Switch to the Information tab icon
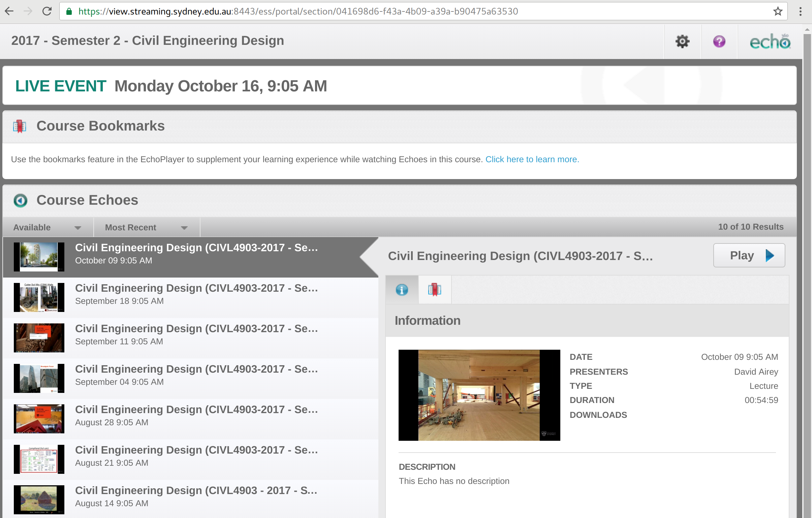812x518 pixels. pyautogui.click(x=402, y=290)
